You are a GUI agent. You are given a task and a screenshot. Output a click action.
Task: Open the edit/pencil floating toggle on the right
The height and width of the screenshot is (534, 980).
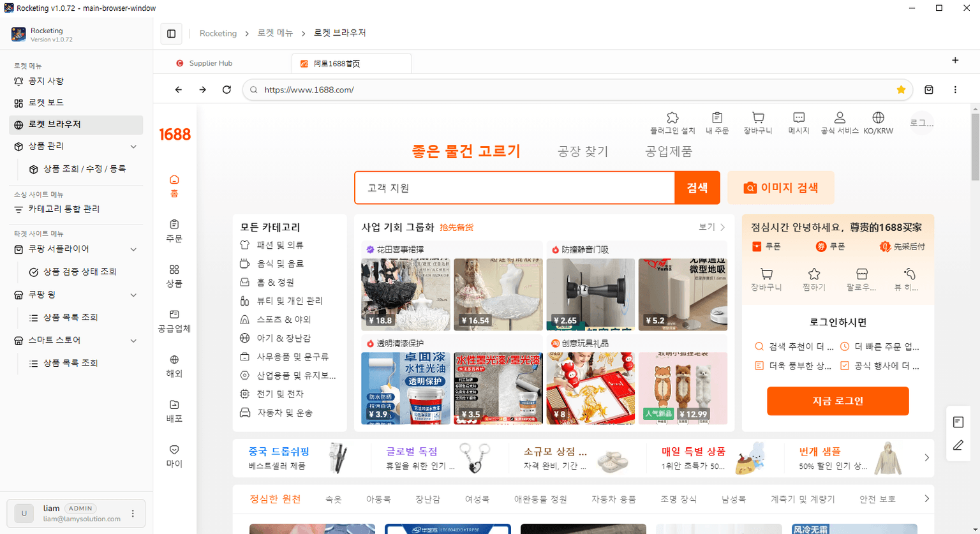coord(958,445)
